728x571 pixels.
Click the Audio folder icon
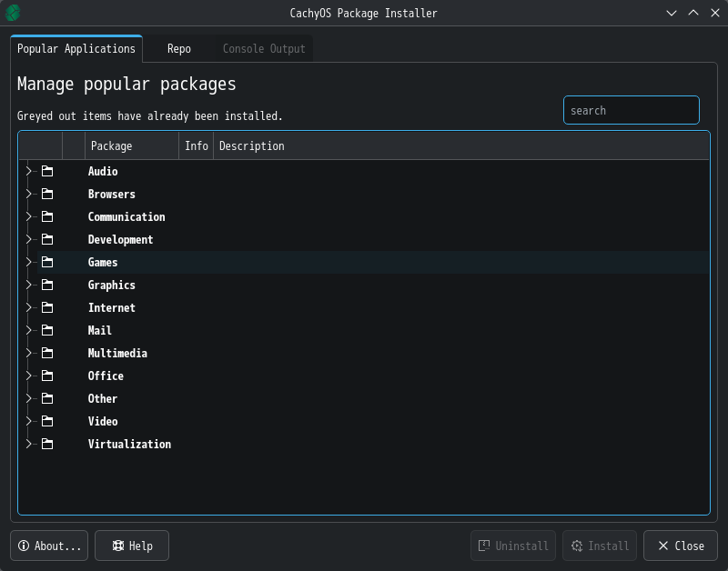point(47,171)
